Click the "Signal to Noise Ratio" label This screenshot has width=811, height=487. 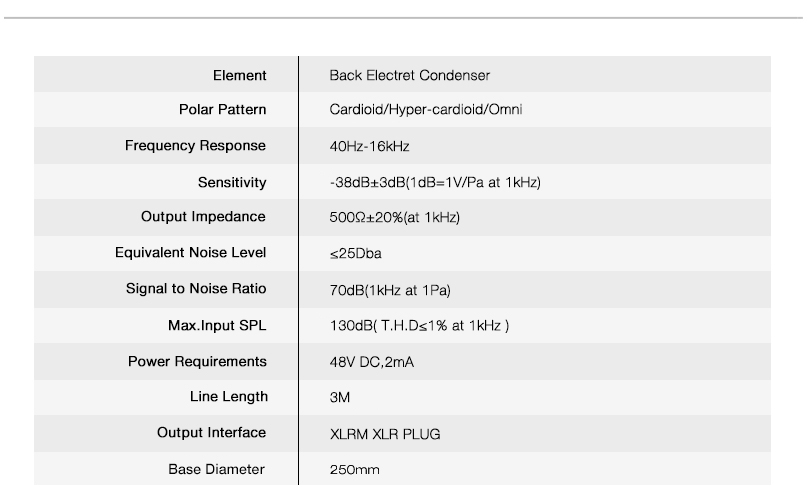click(x=196, y=289)
